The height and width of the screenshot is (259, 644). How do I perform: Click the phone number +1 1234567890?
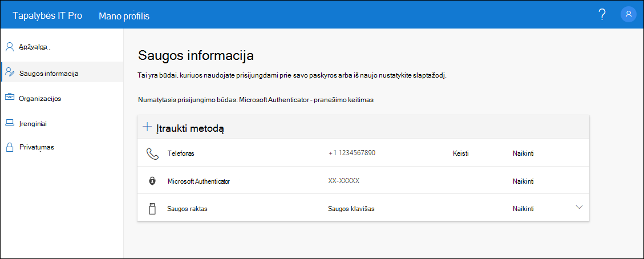pos(352,153)
